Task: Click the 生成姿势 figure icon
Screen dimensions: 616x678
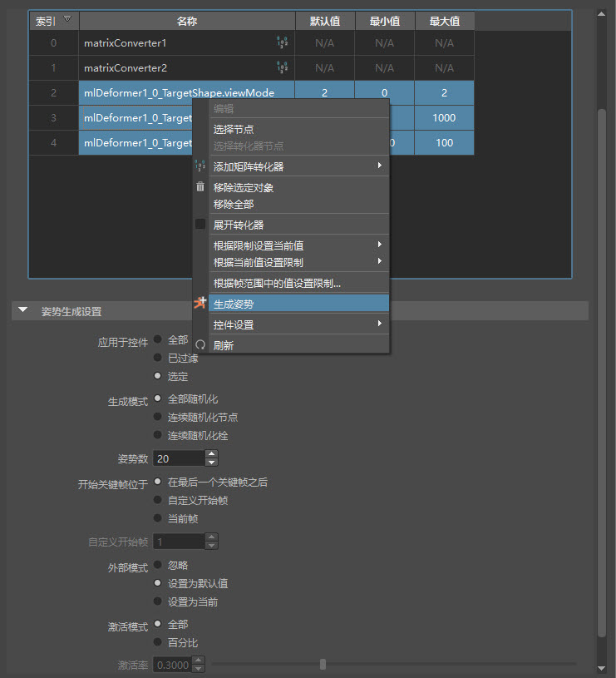Action: (200, 303)
